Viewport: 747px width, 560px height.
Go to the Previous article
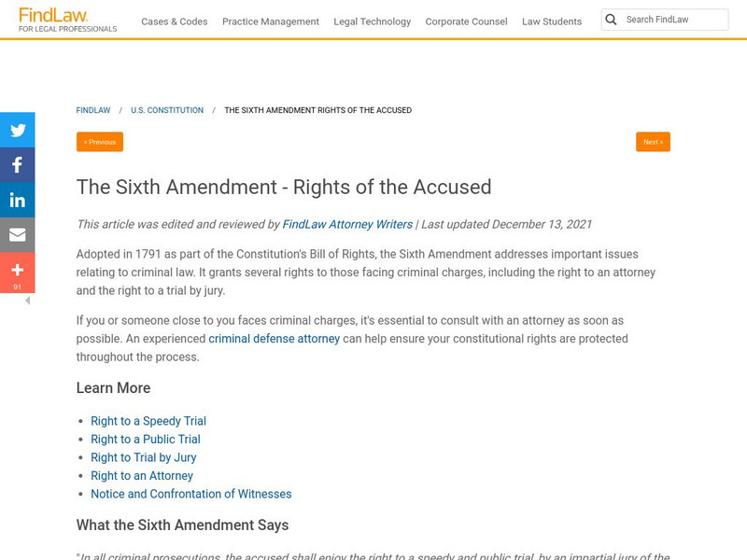[100, 142]
